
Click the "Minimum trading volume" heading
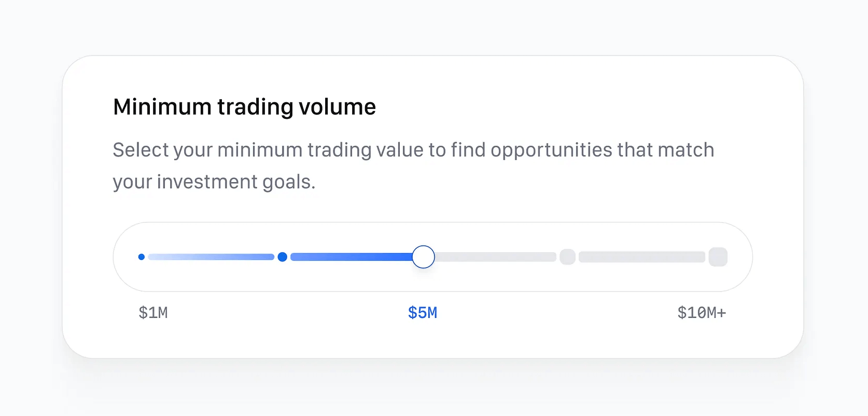(x=244, y=107)
